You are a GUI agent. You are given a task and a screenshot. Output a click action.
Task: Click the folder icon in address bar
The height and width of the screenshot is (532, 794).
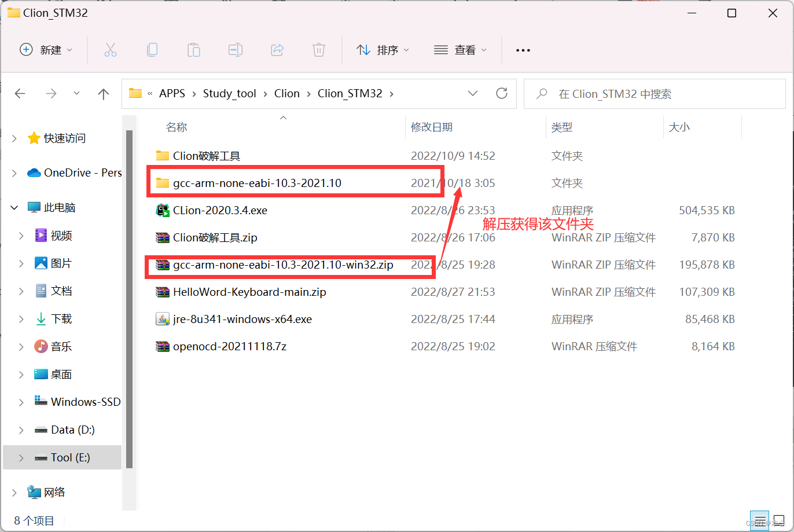click(135, 93)
